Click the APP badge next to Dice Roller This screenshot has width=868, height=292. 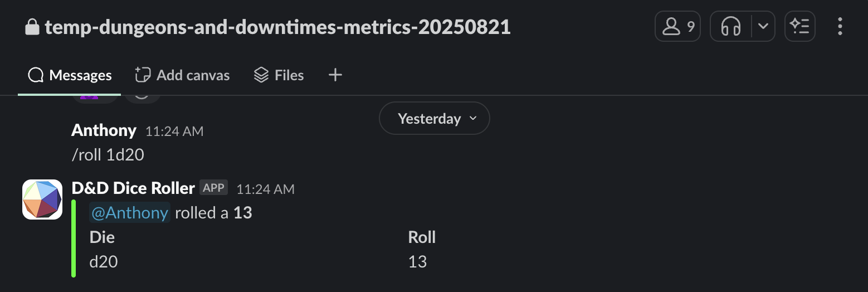point(213,188)
